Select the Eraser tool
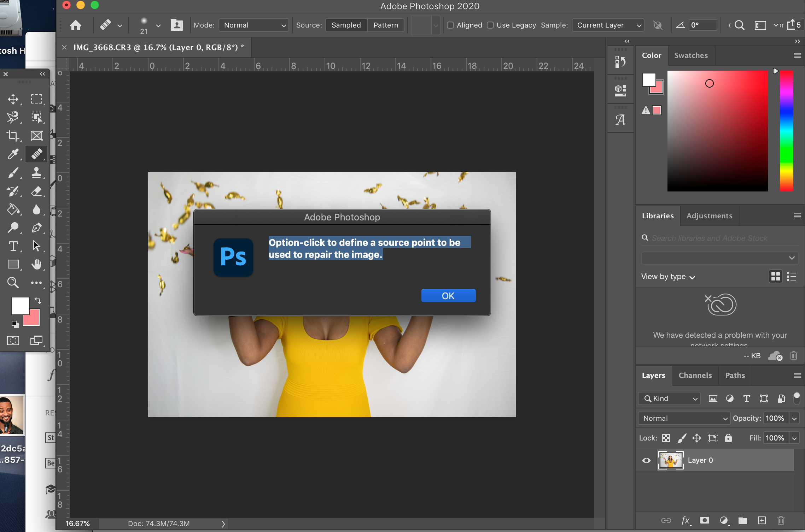 tap(36, 191)
